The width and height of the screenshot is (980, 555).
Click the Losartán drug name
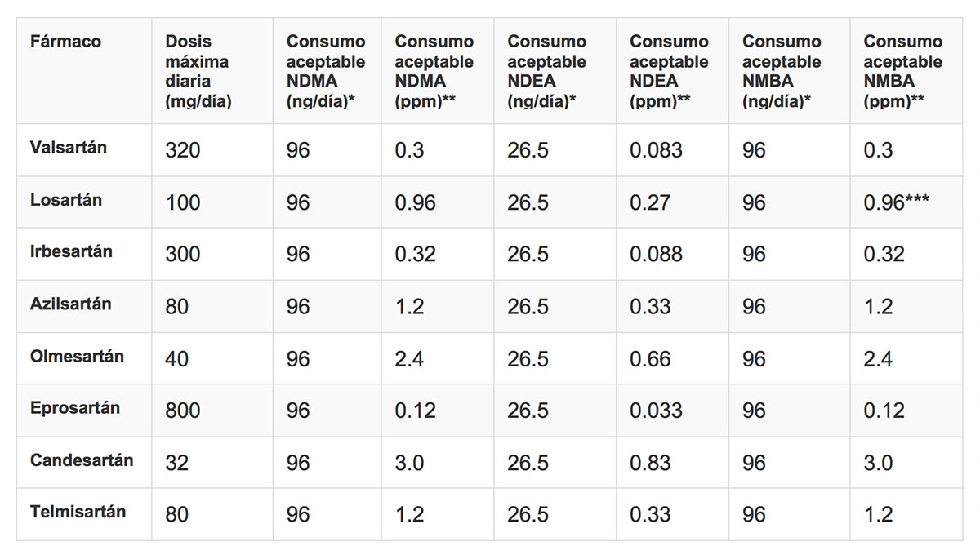66,200
